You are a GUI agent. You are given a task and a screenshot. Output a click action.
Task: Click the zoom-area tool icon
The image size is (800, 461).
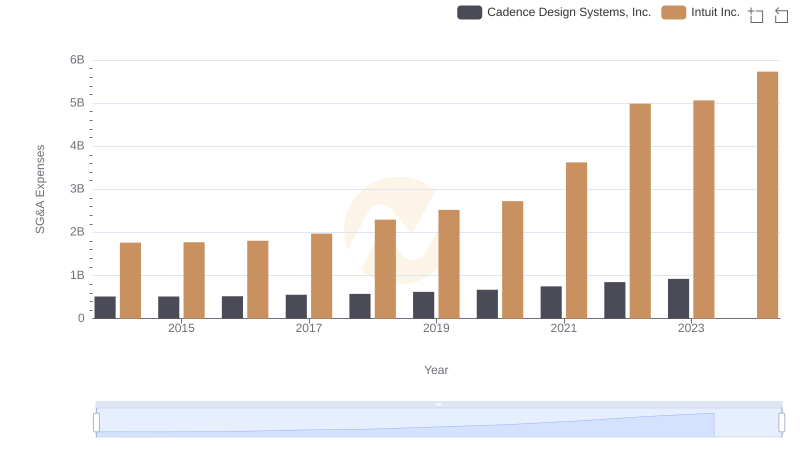click(756, 15)
